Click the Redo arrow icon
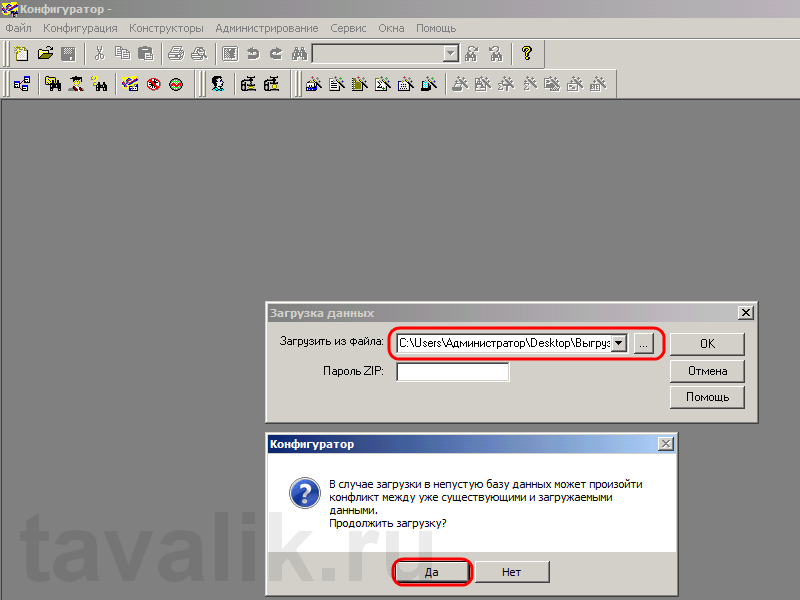Viewport: 800px width, 600px height. tap(276, 53)
